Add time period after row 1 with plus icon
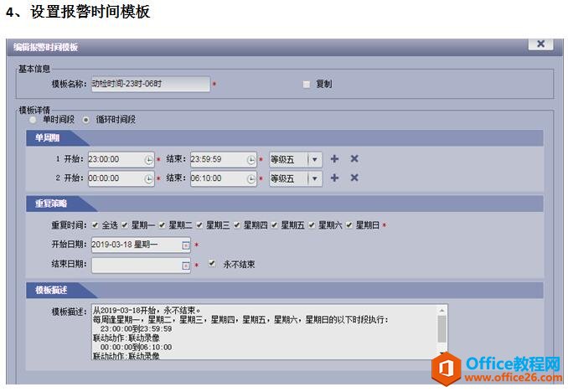 point(335,158)
